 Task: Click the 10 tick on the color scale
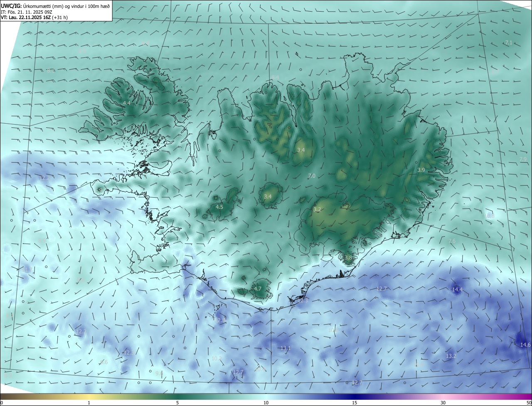coord(266,403)
